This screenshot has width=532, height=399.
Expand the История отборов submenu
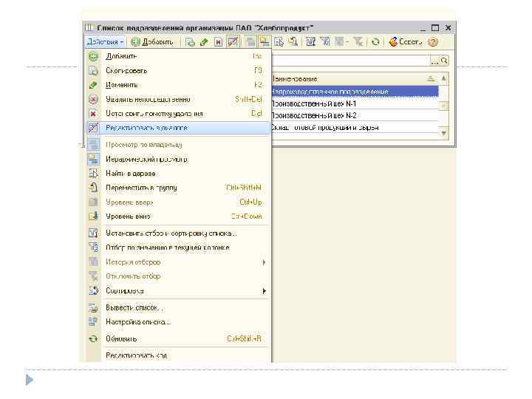[178, 262]
